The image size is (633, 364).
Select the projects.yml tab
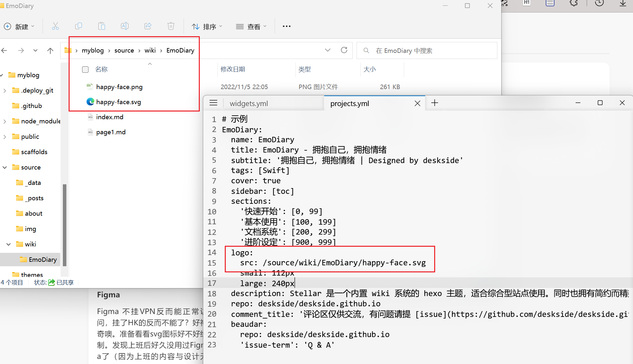pos(350,103)
